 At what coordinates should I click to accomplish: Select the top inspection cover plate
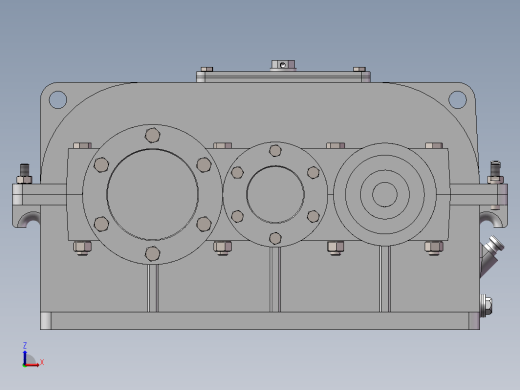283,76
